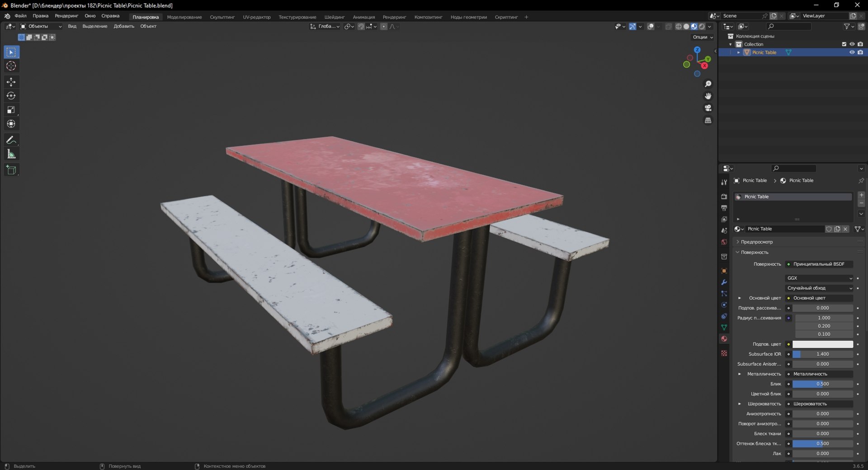Switch perspective/orthographic grid icon
The image size is (868, 470).
point(708,120)
